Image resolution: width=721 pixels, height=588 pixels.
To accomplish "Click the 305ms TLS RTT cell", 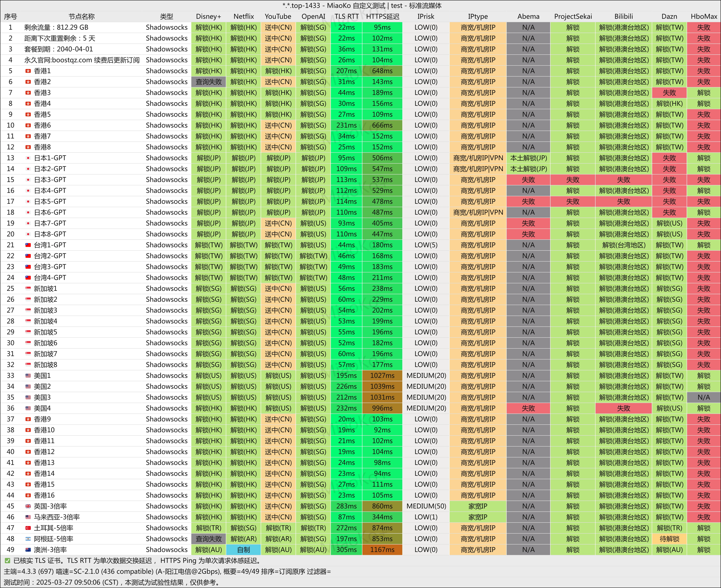I will click(x=346, y=550).
